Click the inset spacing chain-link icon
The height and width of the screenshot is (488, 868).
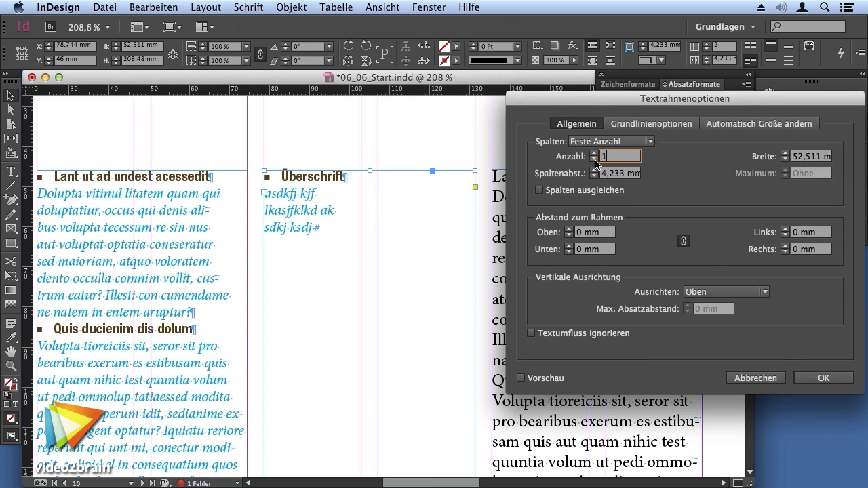coord(683,241)
